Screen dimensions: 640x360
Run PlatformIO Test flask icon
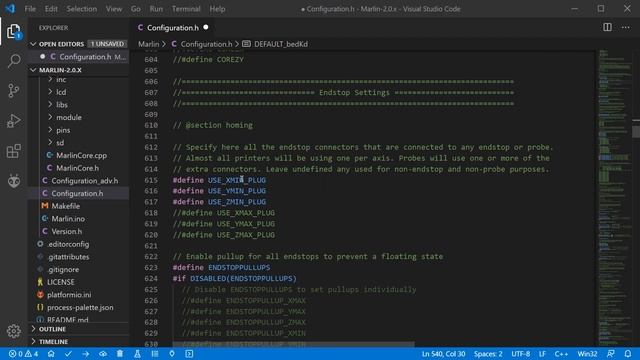click(137, 354)
